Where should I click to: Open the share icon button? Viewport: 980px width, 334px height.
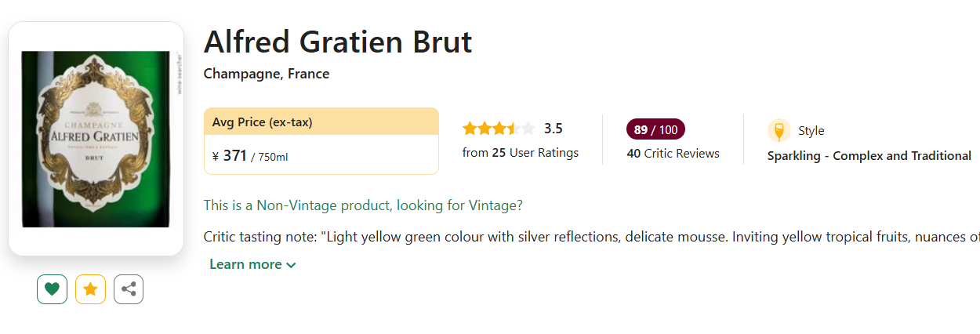pos(129,289)
